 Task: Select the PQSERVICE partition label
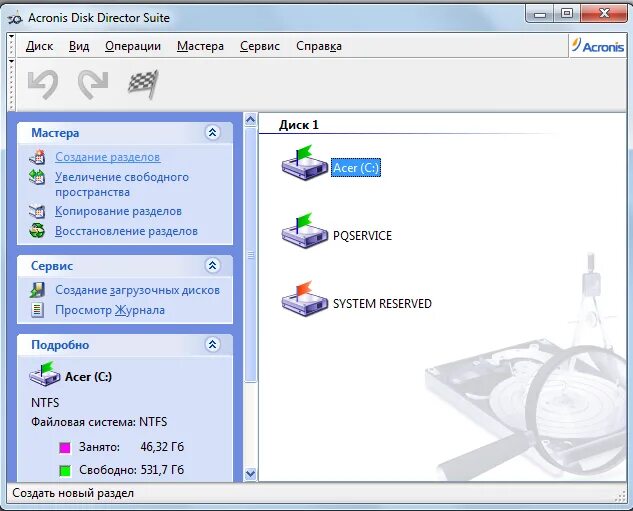coord(362,235)
